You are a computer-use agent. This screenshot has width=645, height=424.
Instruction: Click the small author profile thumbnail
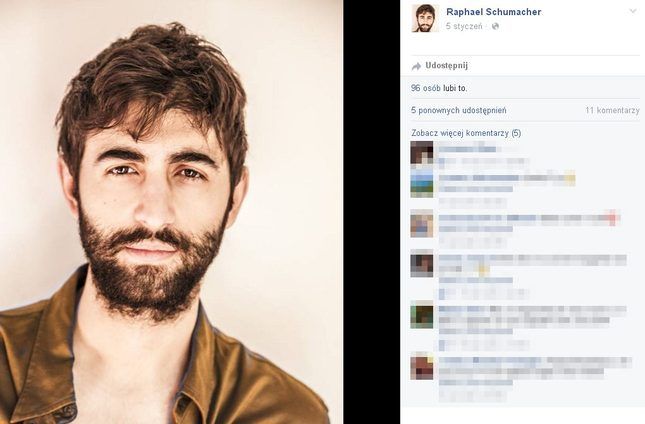[425, 18]
